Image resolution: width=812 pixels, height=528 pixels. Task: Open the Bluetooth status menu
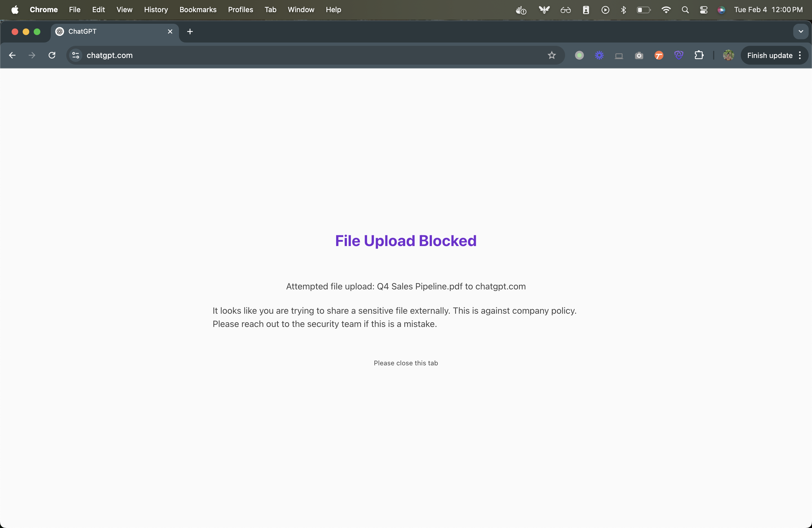click(623, 10)
